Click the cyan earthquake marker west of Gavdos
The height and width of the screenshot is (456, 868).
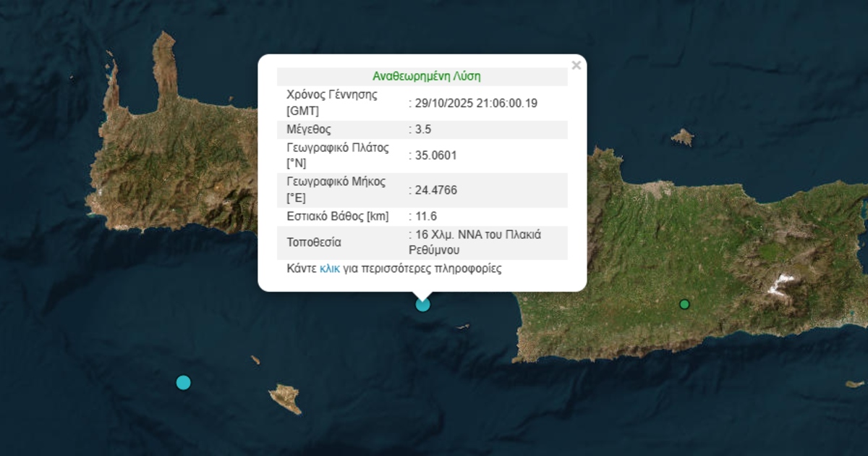pyautogui.click(x=184, y=382)
